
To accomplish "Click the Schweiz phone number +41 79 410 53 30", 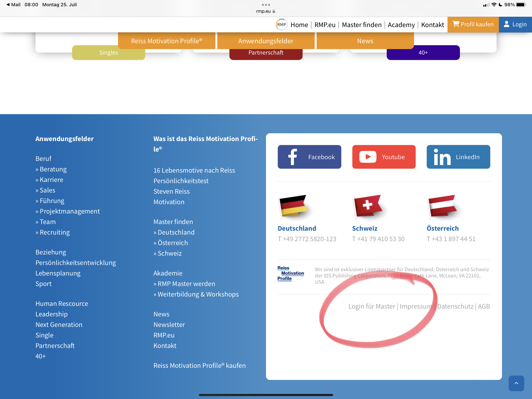I will point(378,239).
